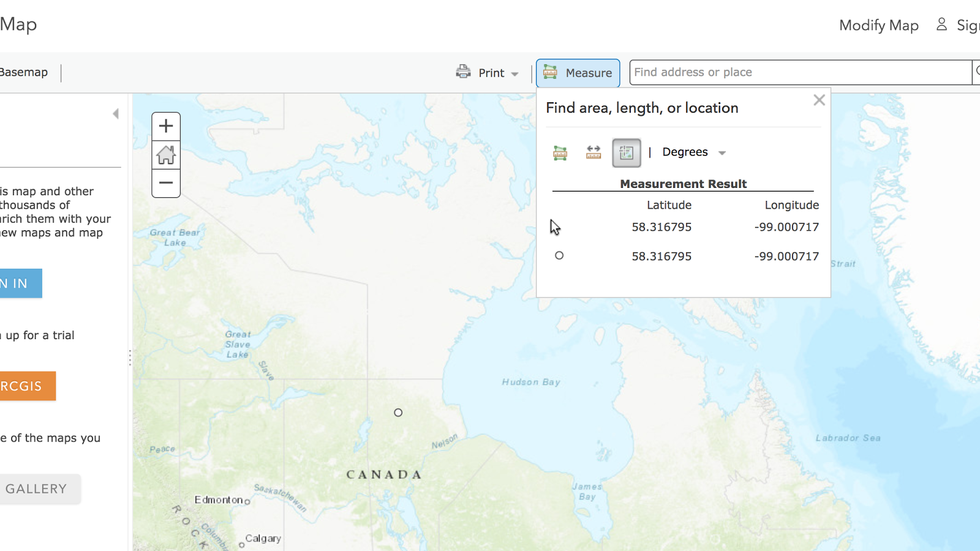
Task: Open the Degrees unit dropdown
Action: coord(694,152)
